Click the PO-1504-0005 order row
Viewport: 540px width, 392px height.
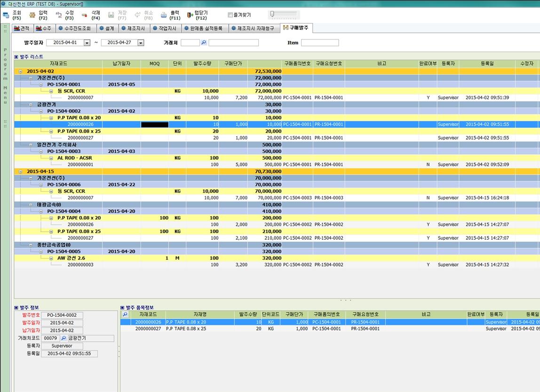tap(277, 251)
